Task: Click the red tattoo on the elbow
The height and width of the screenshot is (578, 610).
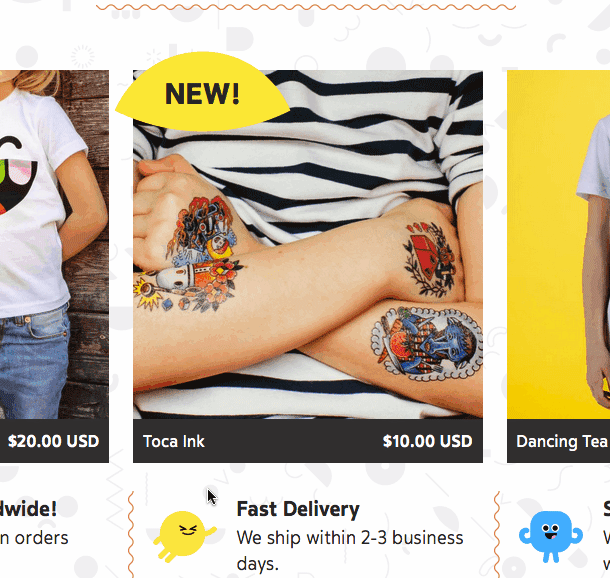Action: click(430, 259)
